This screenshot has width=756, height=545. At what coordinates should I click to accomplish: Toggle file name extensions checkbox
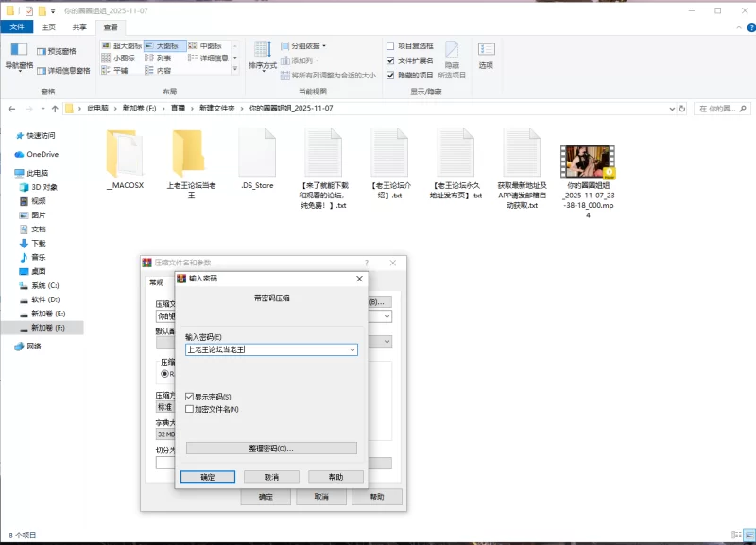(390, 60)
